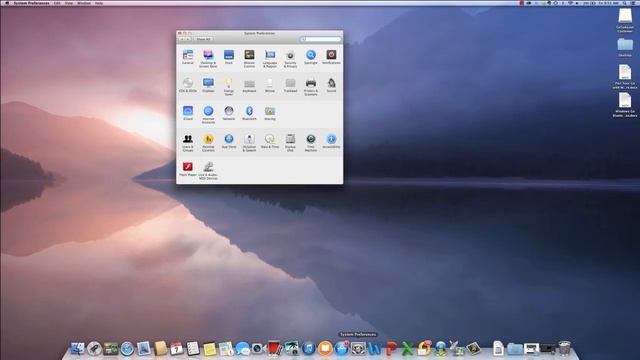
Task: Open Network preferences pane
Action: pyautogui.click(x=229, y=113)
